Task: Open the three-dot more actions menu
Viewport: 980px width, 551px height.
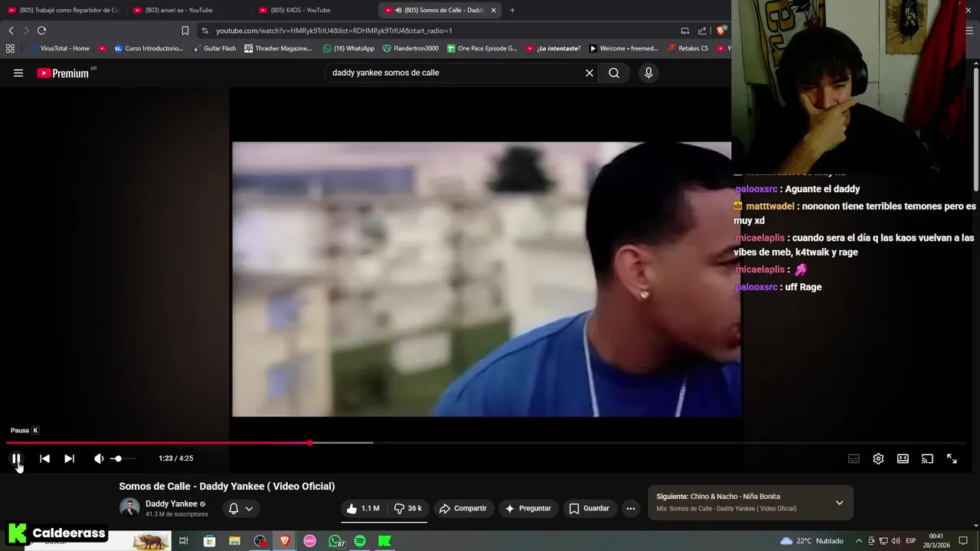Action: pos(631,508)
